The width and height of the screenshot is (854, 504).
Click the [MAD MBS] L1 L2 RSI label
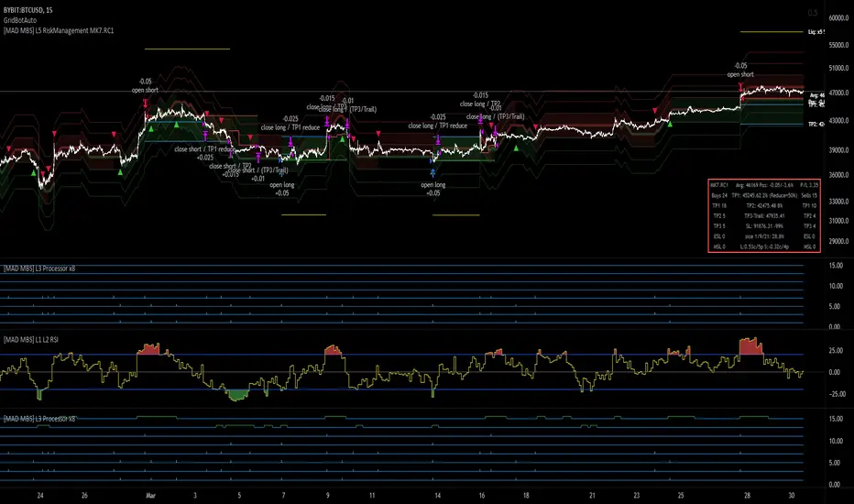point(30,339)
